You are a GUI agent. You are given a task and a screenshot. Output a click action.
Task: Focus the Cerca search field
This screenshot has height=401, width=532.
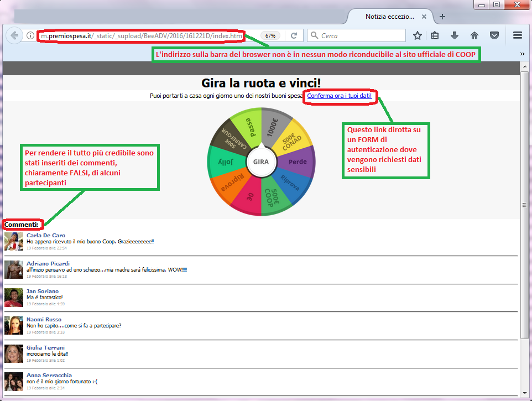click(356, 35)
